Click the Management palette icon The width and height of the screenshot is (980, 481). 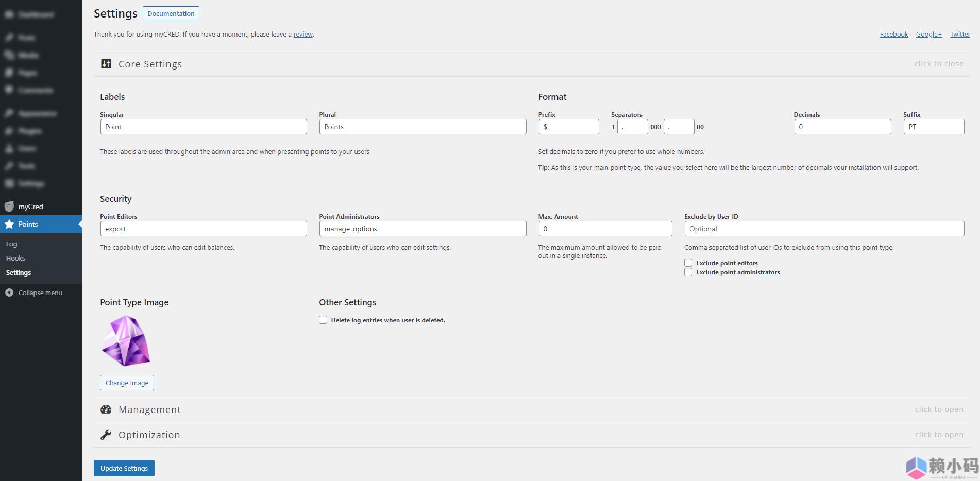pyautogui.click(x=106, y=409)
